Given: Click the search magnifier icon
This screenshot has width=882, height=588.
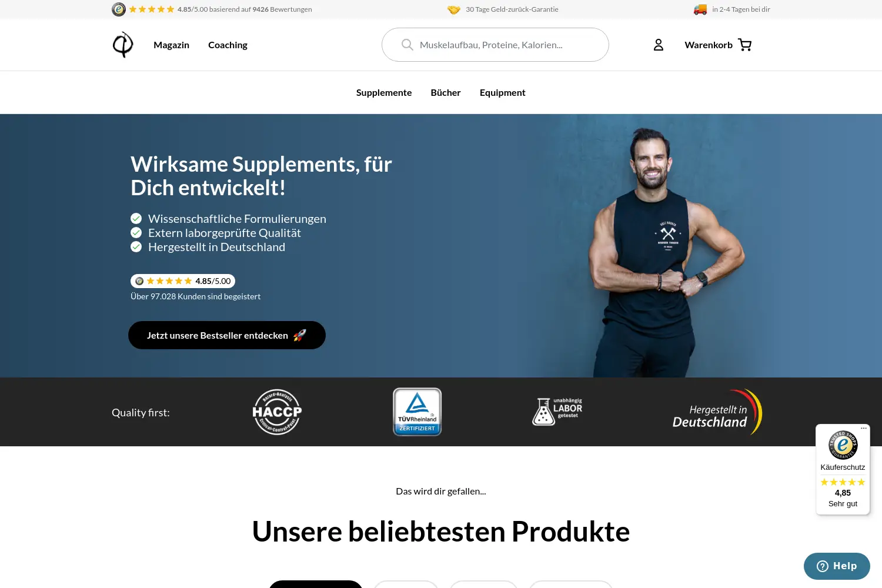Looking at the screenshot, I should (x=407, y=45).
